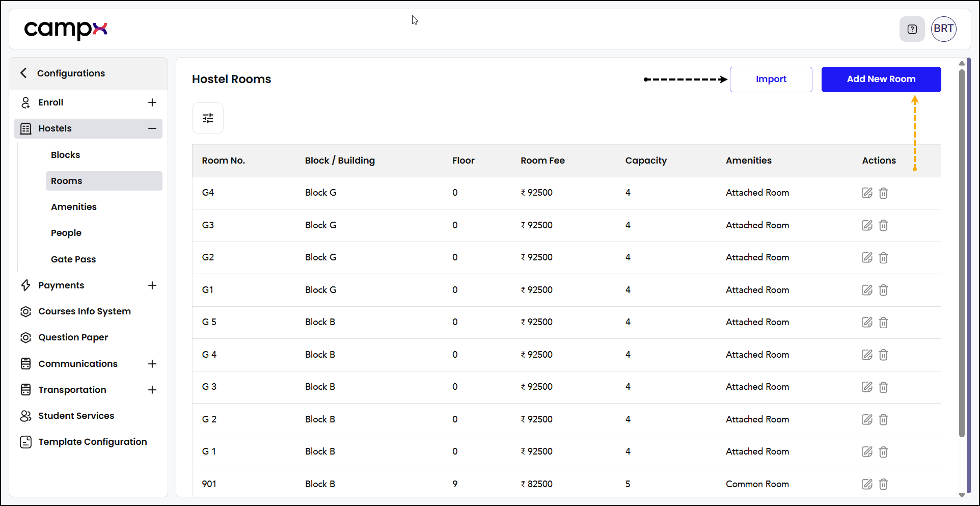Expand the Payments menu section
The width and height of the screenshot is (980, 506).
(152, 285)
